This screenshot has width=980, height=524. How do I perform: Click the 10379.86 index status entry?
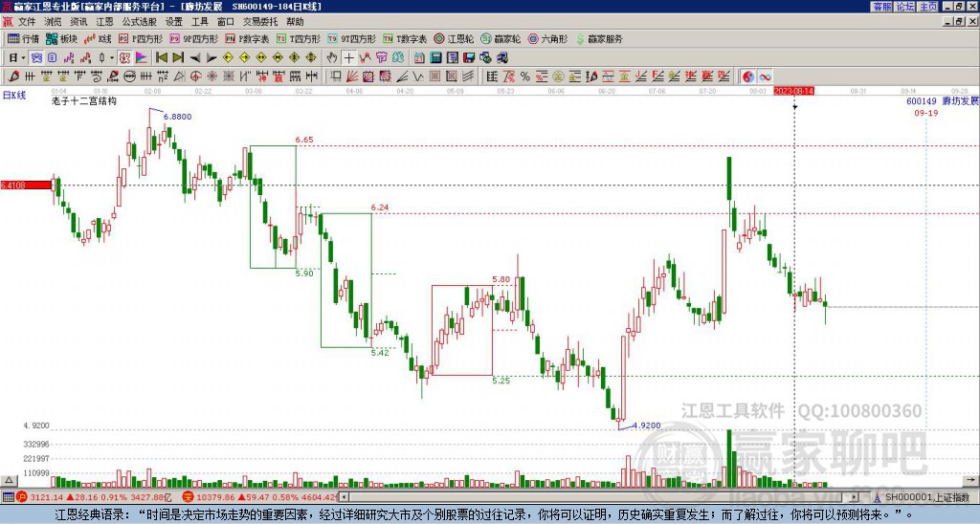pyautogui.click(x=260, y=497)
